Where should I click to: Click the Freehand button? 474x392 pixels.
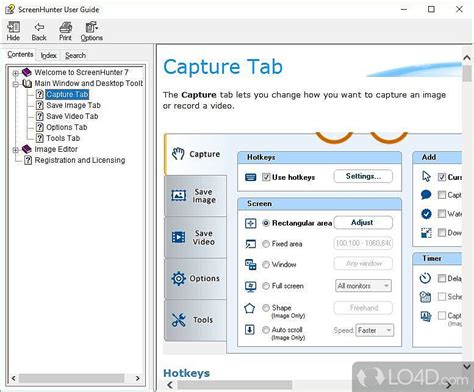click(x=363, y=308)
